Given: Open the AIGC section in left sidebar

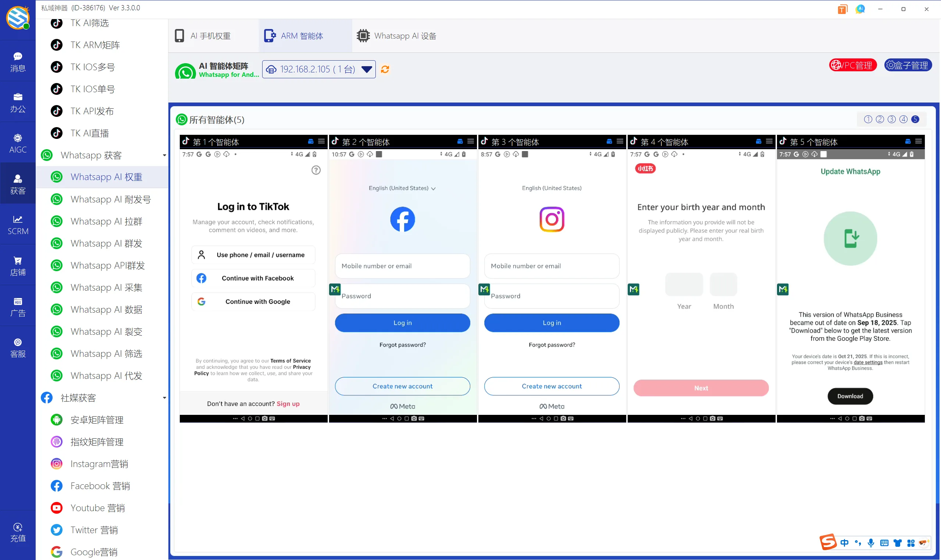Looking at the screenshot, I should point(18,143).
